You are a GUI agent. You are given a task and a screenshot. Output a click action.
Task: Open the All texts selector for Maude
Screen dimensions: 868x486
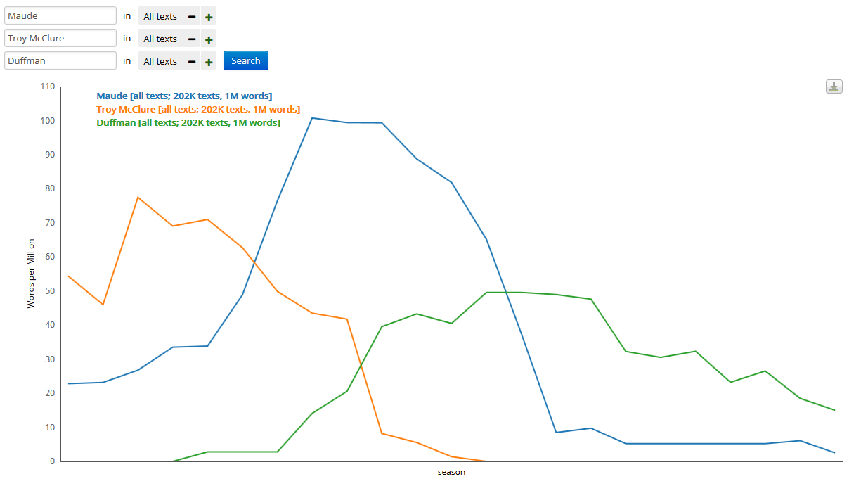[160, 16]
